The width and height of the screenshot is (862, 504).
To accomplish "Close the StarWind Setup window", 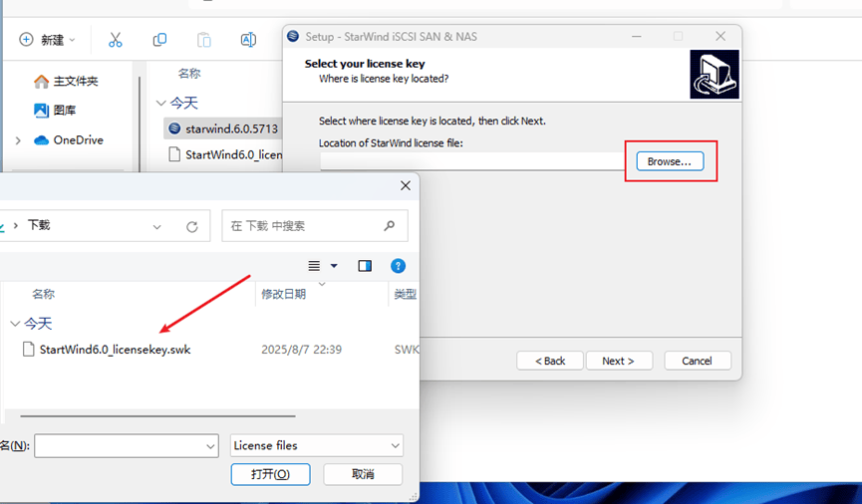I will coord(720,36).
